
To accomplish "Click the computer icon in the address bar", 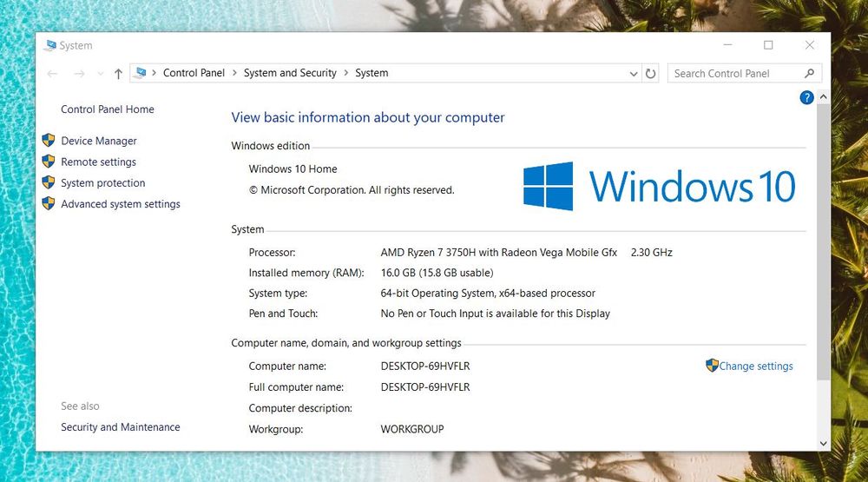I will (x=141, y=73).
